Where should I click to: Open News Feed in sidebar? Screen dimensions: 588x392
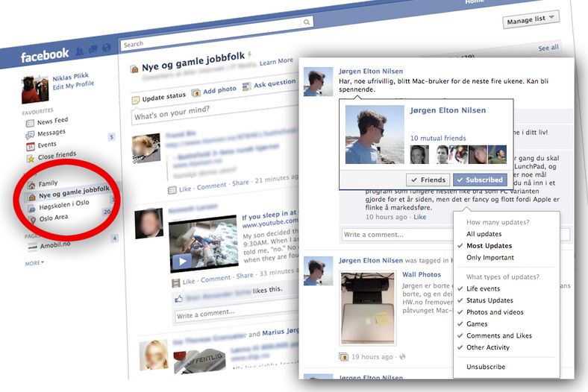click(52, 121)
